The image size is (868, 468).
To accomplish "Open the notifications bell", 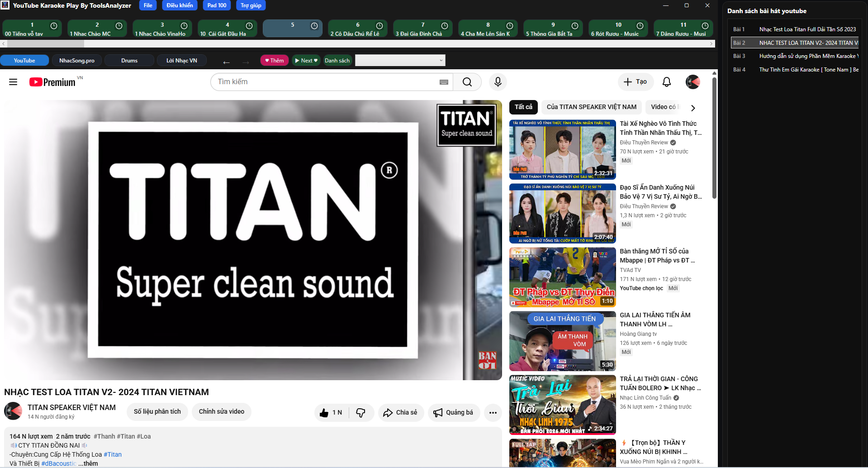I will tap(667, 82).
